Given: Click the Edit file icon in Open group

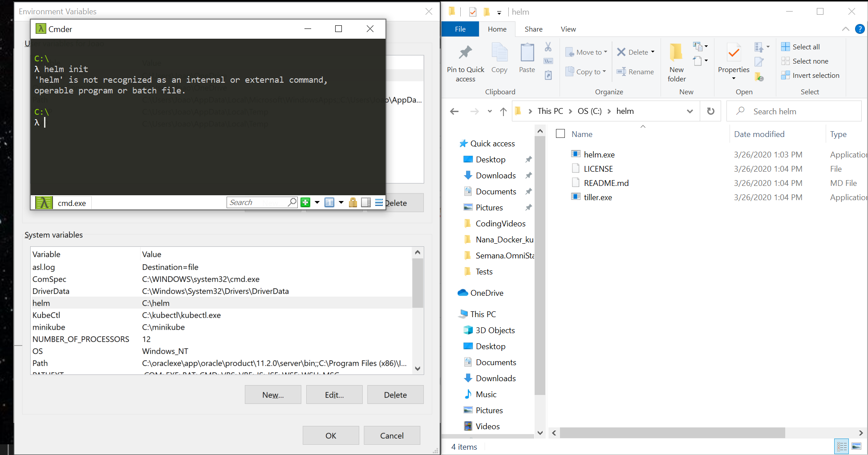Looking at the screenshot, I should pyautogui.click(x=759, y=61).
